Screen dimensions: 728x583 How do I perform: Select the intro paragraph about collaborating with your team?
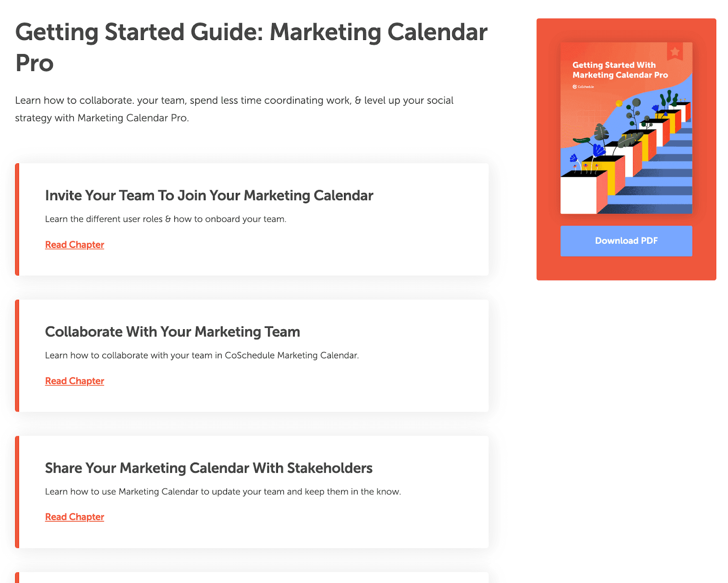234,109
